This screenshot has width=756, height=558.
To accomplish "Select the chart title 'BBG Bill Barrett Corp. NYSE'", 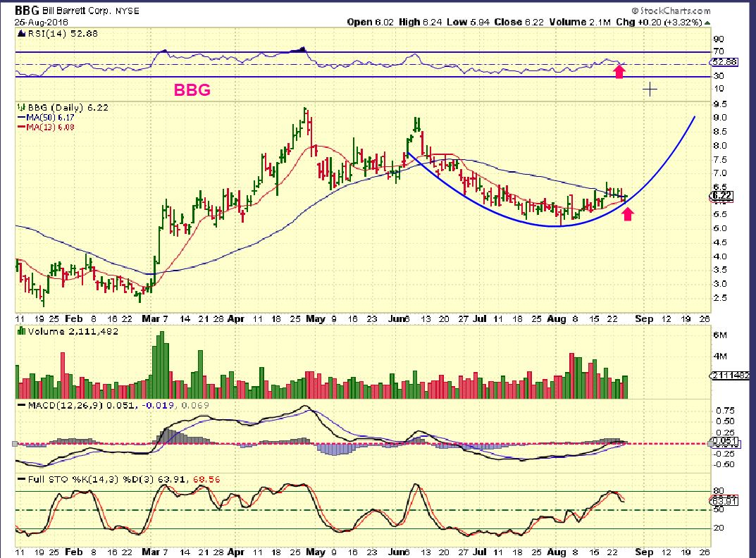I will click(x=77, y=10).
